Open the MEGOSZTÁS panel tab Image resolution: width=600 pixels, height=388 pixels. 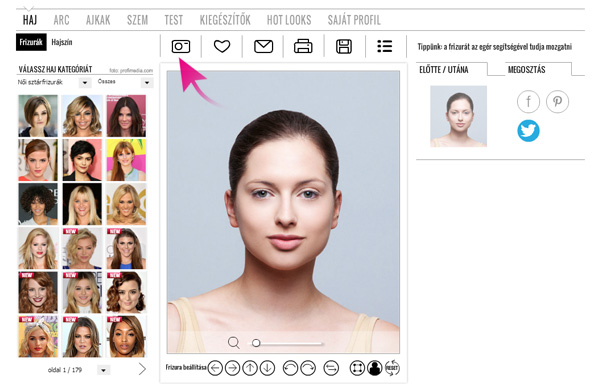pyautogui.click(x=527, y=70)
